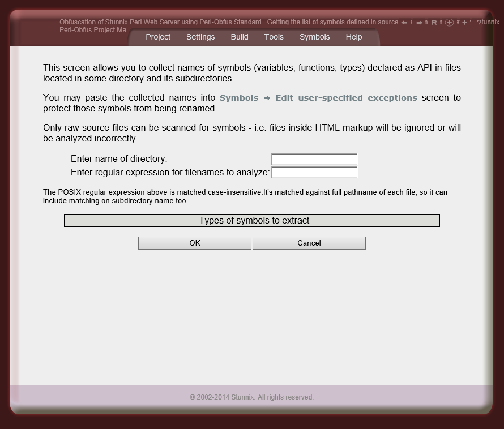This screenshot has height=429, width=504.
Task: Open the Project menu
Action: click(158, 37)
